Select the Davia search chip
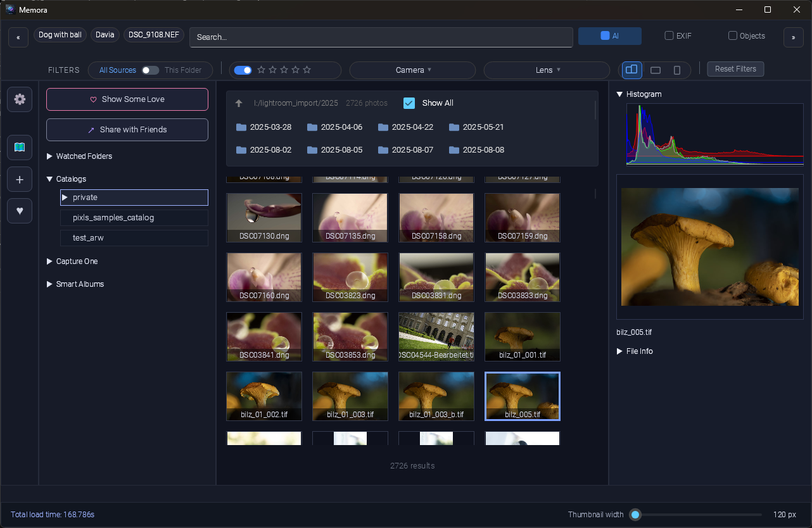 point(105,35)
